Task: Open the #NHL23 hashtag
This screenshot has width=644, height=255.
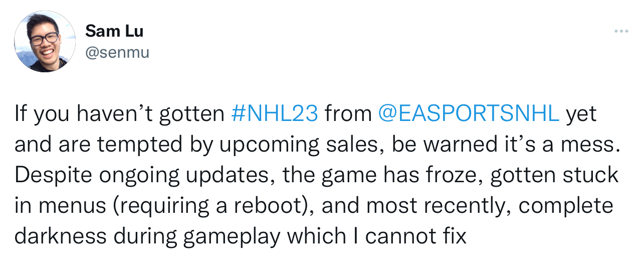Action: click(275, 114)
